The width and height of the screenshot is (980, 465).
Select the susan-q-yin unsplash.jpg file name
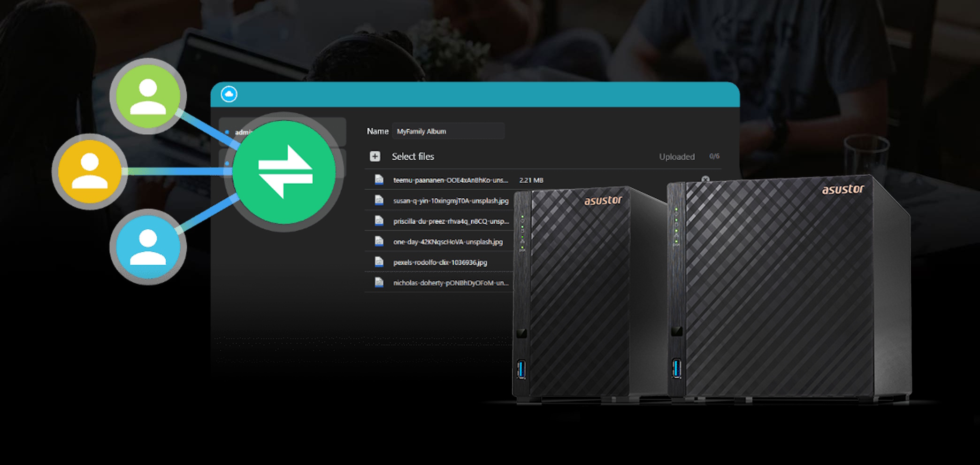[451, 201]
